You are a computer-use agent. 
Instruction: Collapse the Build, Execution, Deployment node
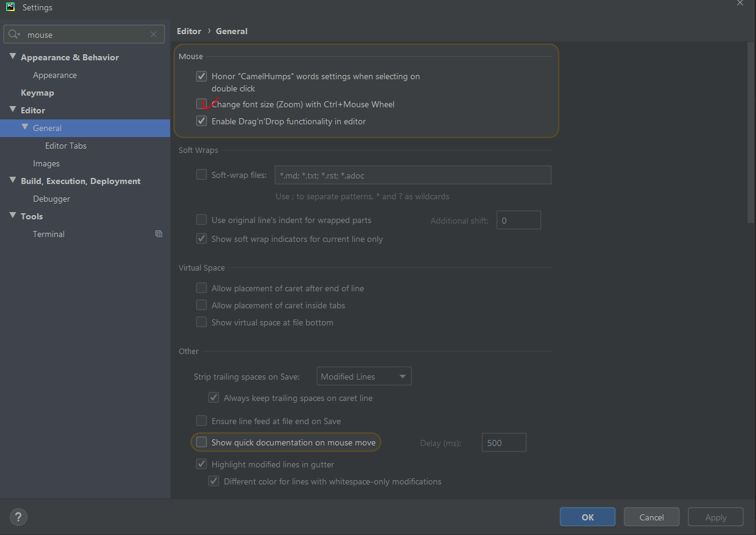(13, 181)
